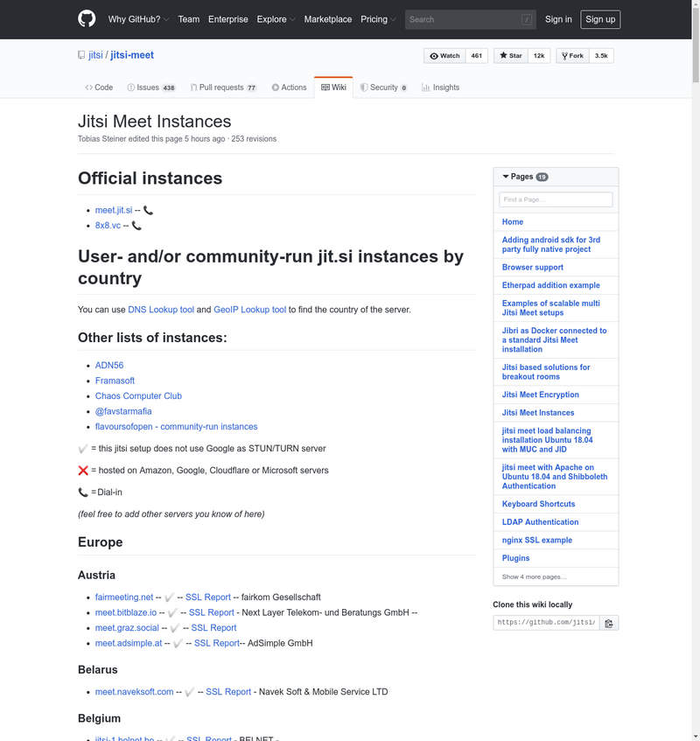Fork the jitsi-meet repository
The image size is (700, 741).
tap(573, 56)
